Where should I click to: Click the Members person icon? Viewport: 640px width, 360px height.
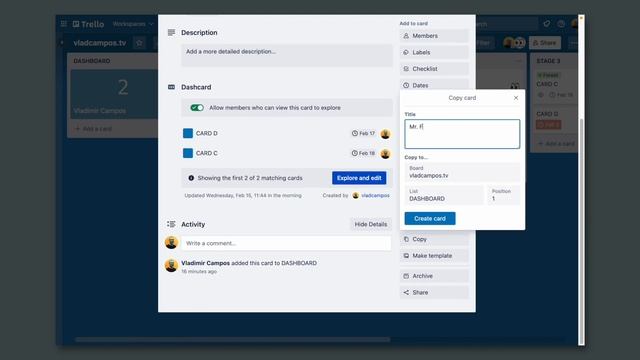point(406,36)
